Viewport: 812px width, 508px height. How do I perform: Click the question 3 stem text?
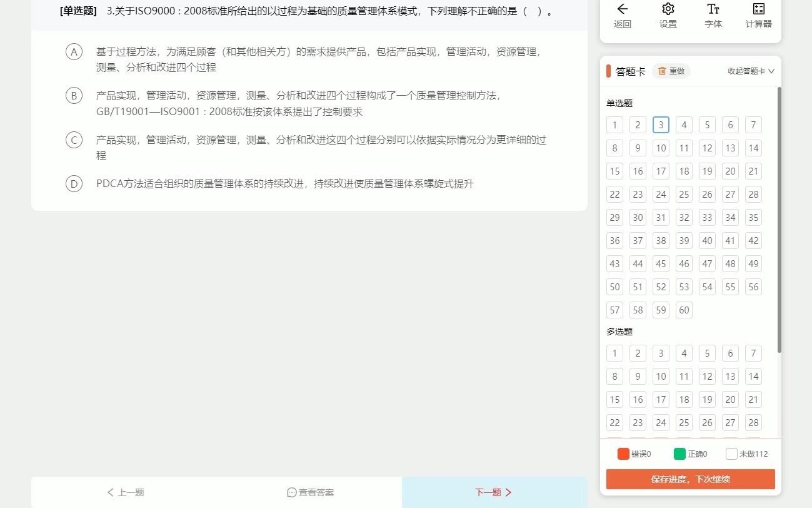pos(331,11)
